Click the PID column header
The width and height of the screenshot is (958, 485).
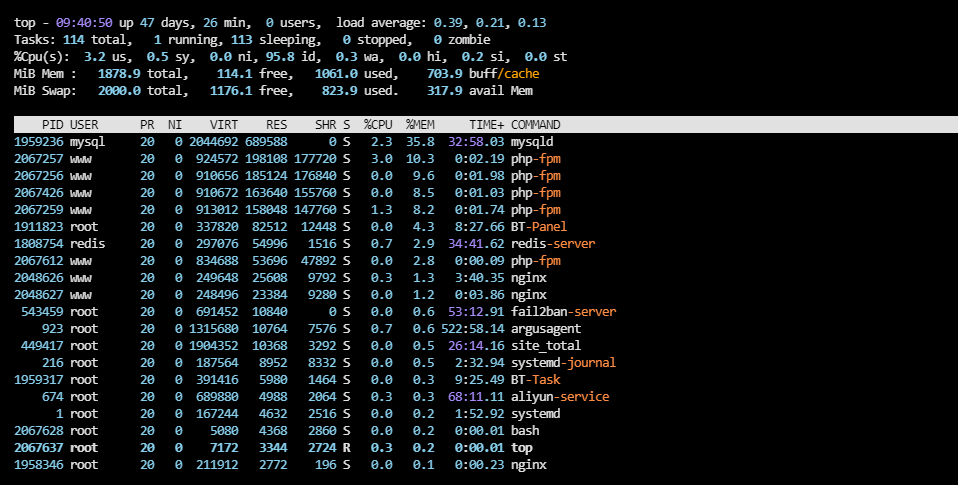pos(52,125)
